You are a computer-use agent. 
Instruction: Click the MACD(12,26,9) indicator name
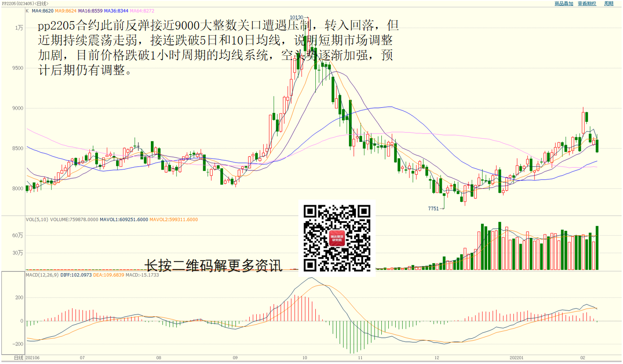point(42,275)
